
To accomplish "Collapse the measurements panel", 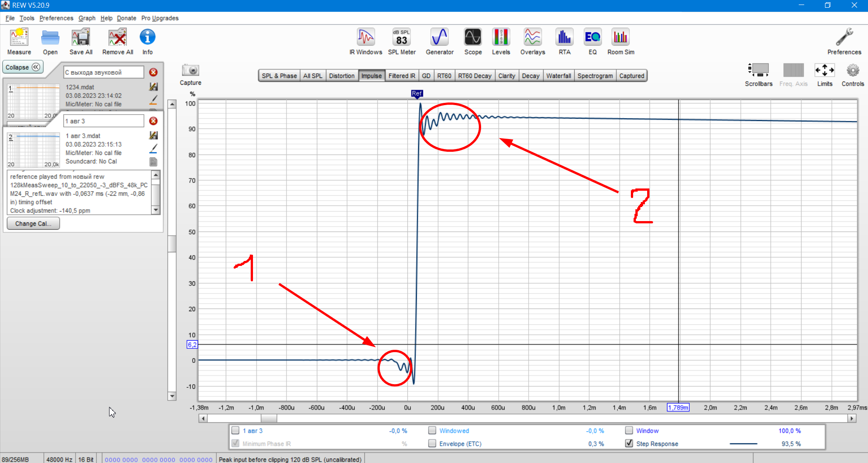I will [23, 67].
